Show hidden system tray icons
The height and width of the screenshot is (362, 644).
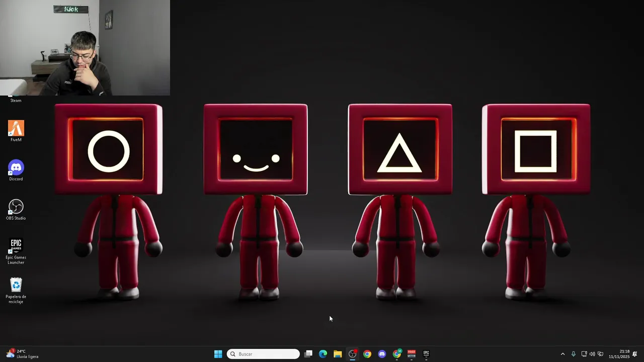(x=562, y=354)
